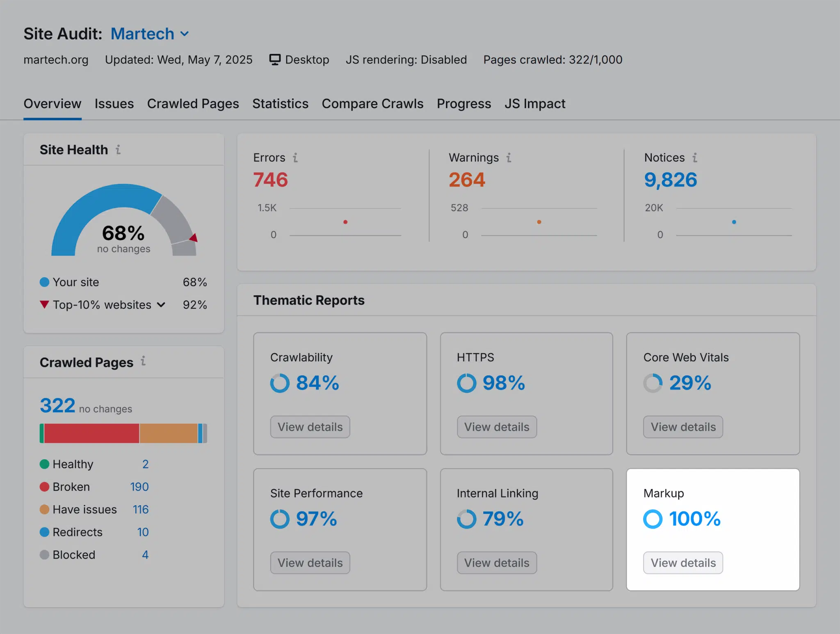
Task: Click the Site Health info icon
Action: pos(118,150)
